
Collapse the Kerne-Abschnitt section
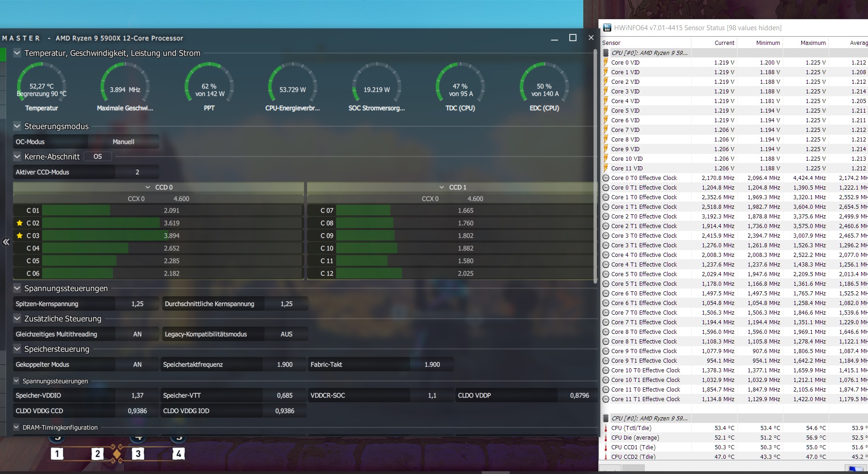(17, 156)
